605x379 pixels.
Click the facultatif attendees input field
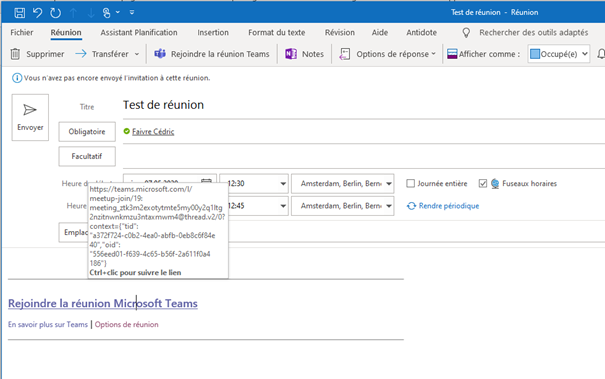[363, 156]
